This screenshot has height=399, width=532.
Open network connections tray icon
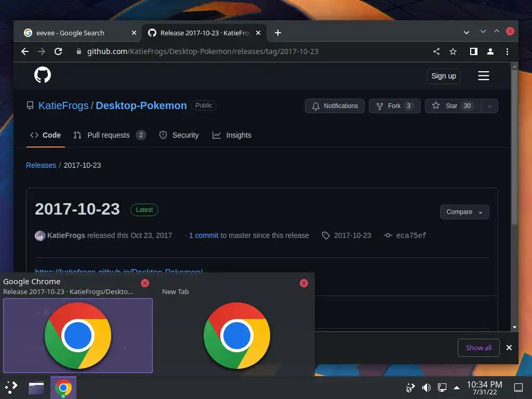(442, 388)
